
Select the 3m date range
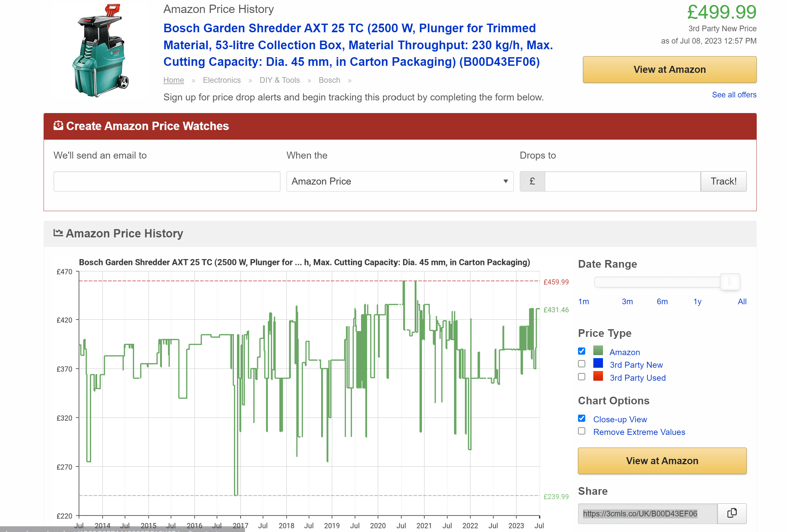pyautogui.click(x=627, y=302)
